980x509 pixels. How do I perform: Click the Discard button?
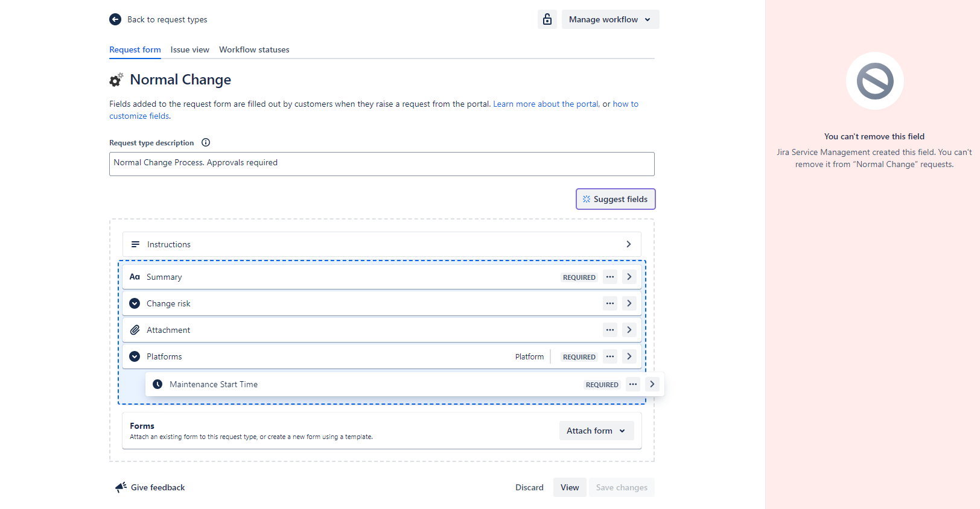pyautogui.click(x=529, y=487)
